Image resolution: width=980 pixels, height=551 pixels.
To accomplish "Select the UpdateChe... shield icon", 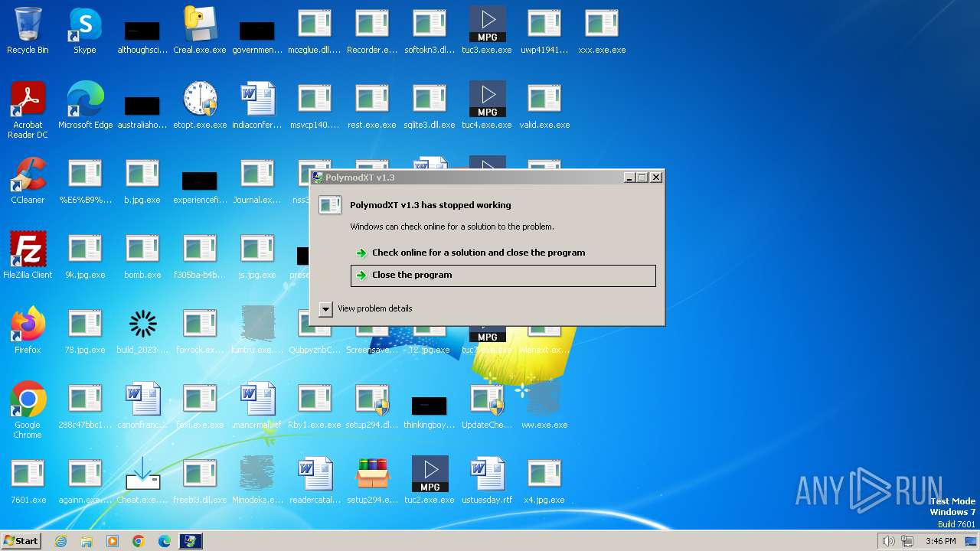I will coord(487,406).
